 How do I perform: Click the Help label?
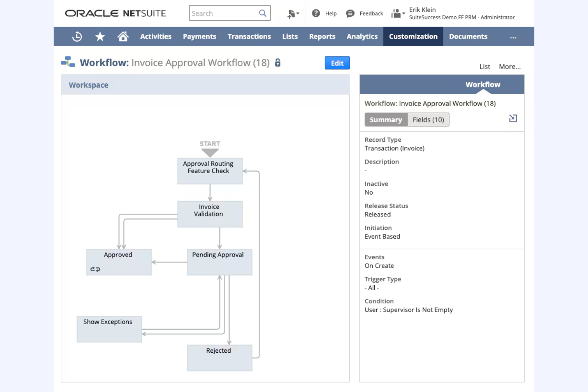[331, 14]
